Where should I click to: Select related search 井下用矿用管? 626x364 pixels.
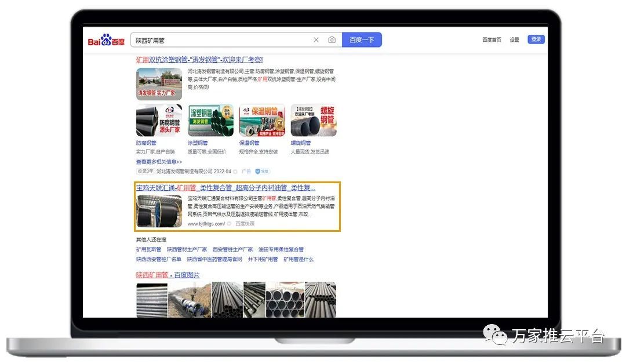263,259
